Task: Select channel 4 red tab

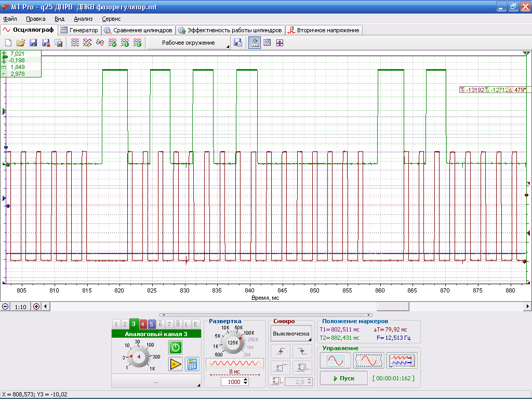Action: coord(142,324)
